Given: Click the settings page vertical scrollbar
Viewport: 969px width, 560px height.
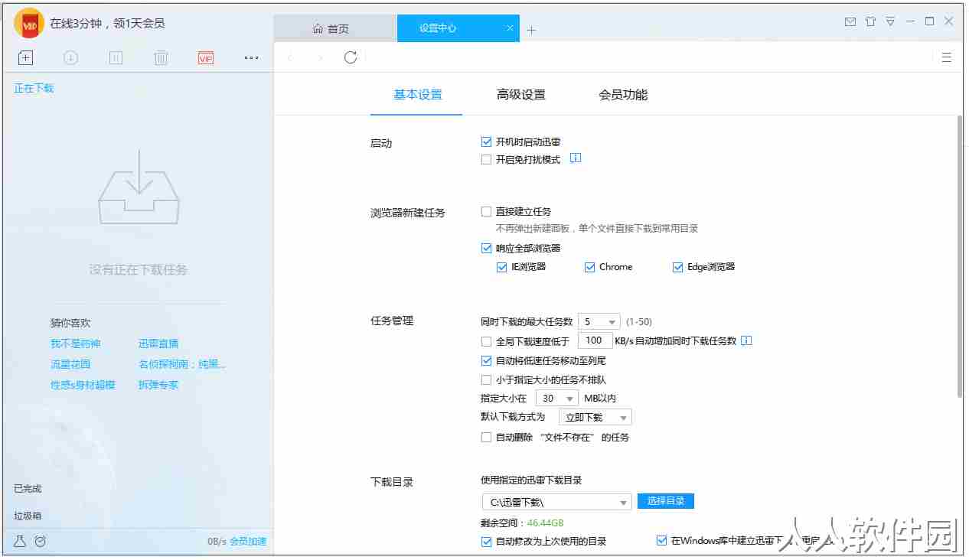Looking at the screenshot, I should click(x=960, y=256).
